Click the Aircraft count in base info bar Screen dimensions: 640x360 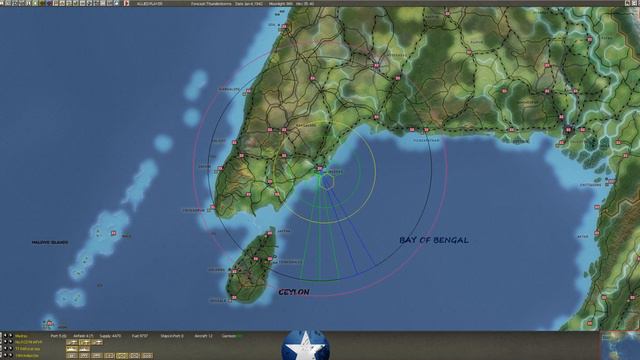pyautogui.click(x=204, y=336)
